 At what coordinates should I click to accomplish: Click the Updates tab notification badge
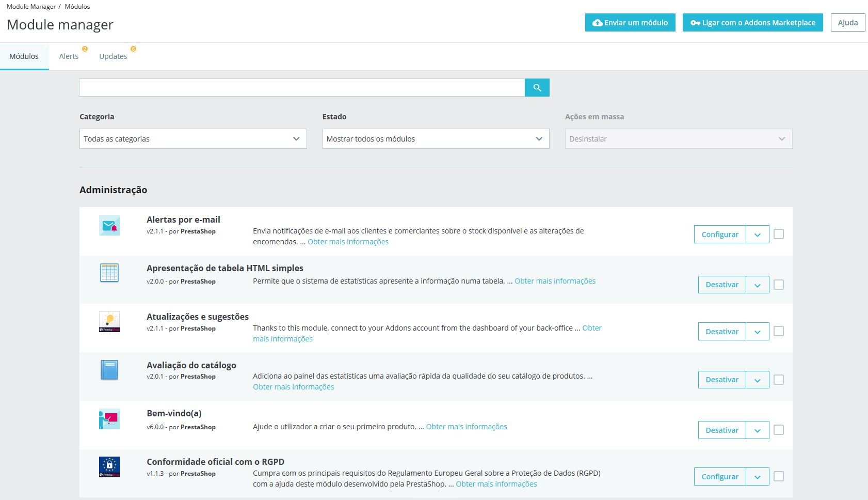click(x=133, y=49)
